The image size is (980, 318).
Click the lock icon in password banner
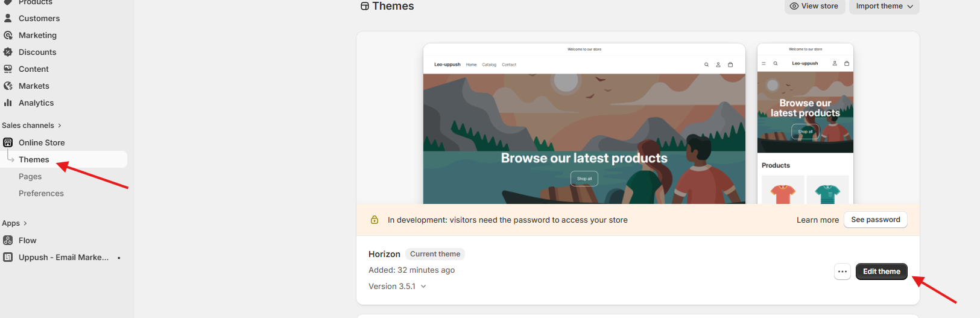click(x=375, y=220)
